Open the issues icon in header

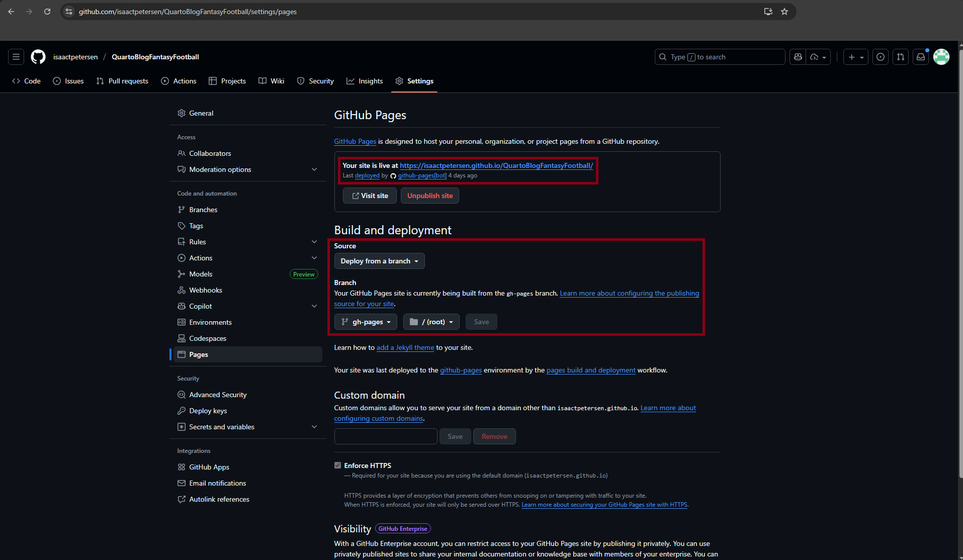tap(881, 57)
